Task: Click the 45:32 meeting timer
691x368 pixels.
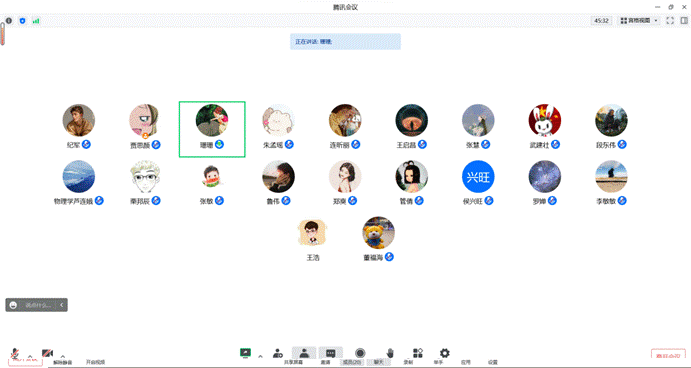Action: (601, 21)
